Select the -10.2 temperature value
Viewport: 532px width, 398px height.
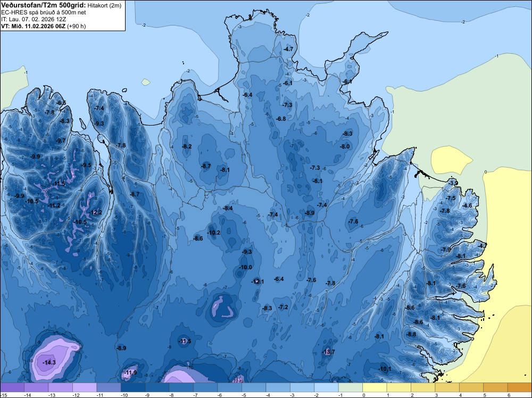(214, 233)
